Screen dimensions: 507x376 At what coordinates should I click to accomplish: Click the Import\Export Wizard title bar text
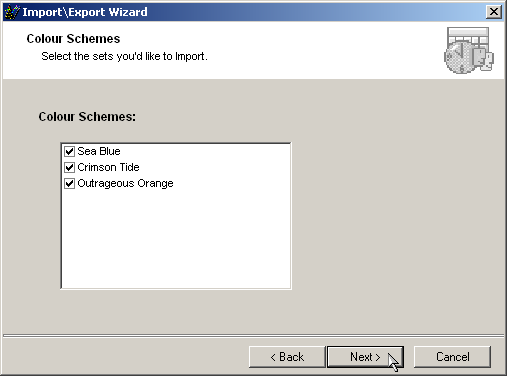[85, 12]
